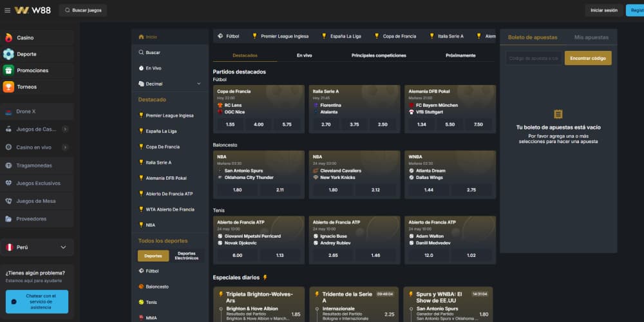644x322 pixels.
Task: Click the Inicio home icon
Action: (x=141, y=37)
